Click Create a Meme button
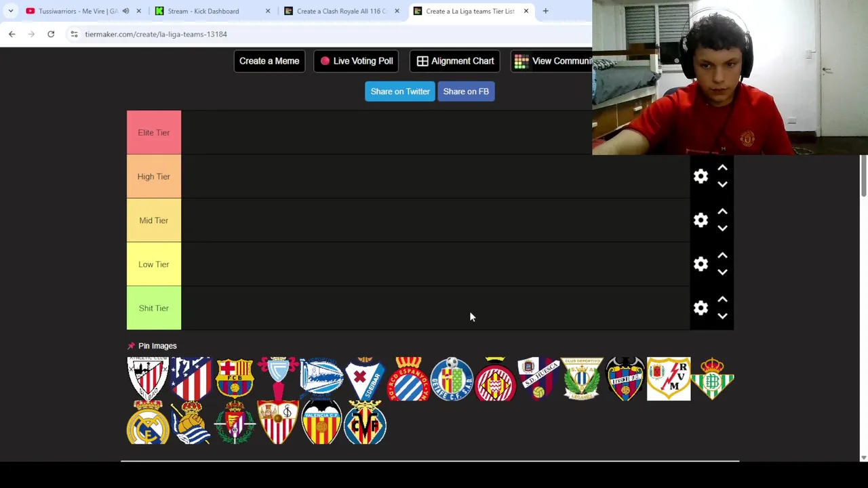 pos(269,61)
